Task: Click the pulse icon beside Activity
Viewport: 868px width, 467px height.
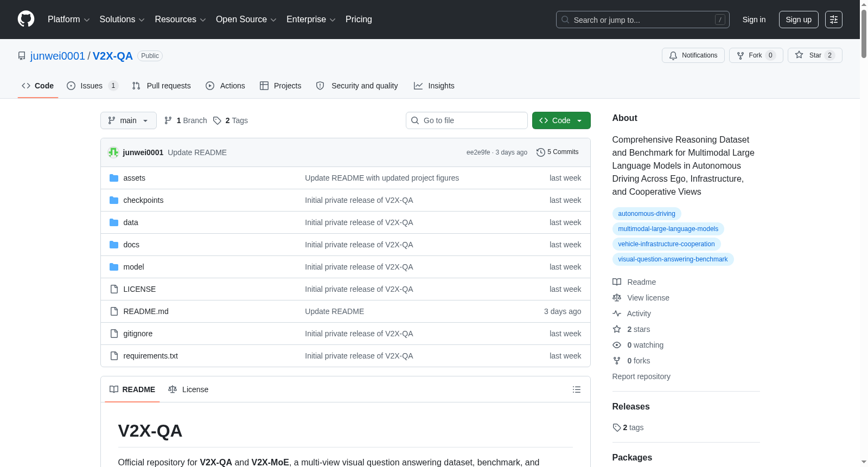Action: 617,314
